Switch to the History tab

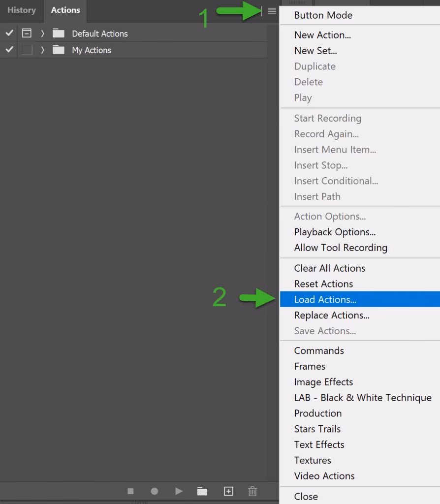tap(22, 9)
